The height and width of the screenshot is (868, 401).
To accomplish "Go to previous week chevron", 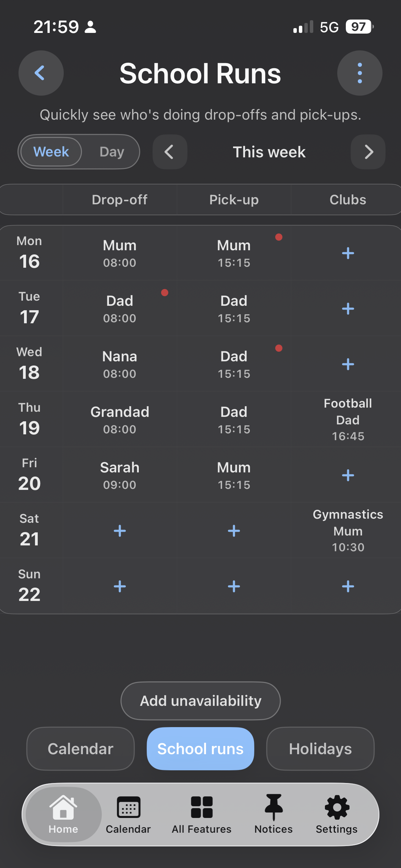I will pyautogui.click(x=170, y=152).
